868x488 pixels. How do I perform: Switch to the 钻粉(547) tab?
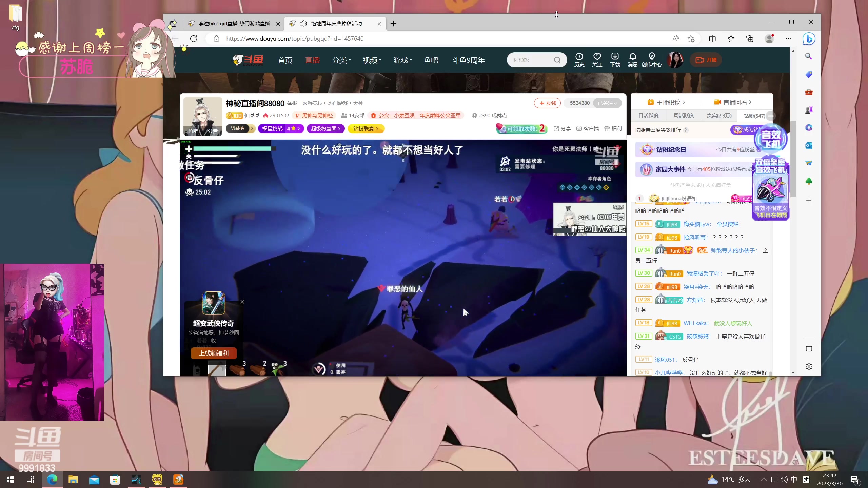754,116
